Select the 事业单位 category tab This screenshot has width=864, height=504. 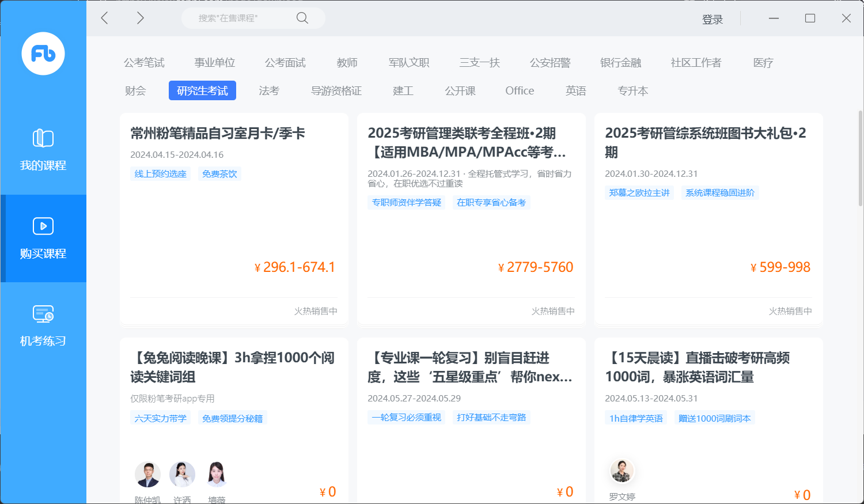coord(215,63)
